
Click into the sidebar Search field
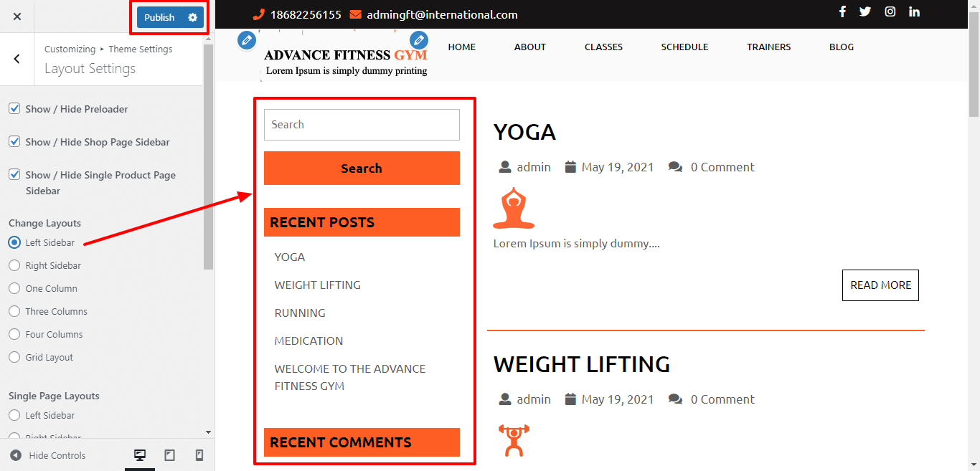point(362,125)
